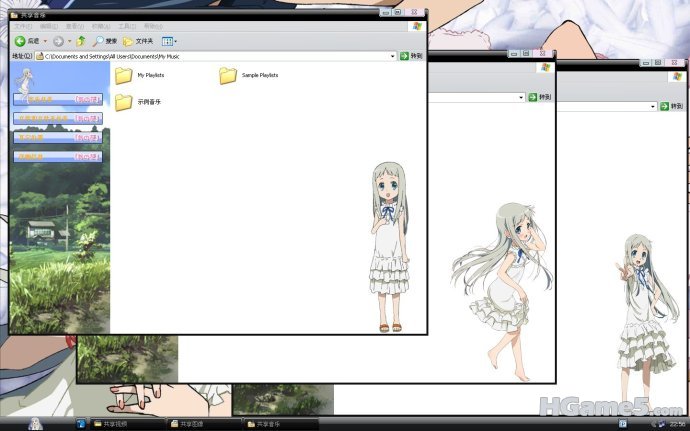This screenshot has height=431, width=690.
Task: Minimize the rightmost Explorer window
Action: tap(646, 63)
